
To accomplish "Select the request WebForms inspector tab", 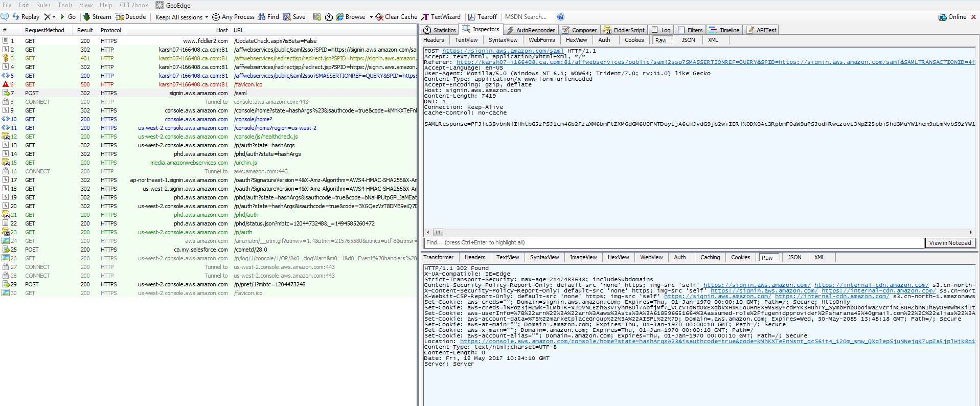I will click(541, 40).
